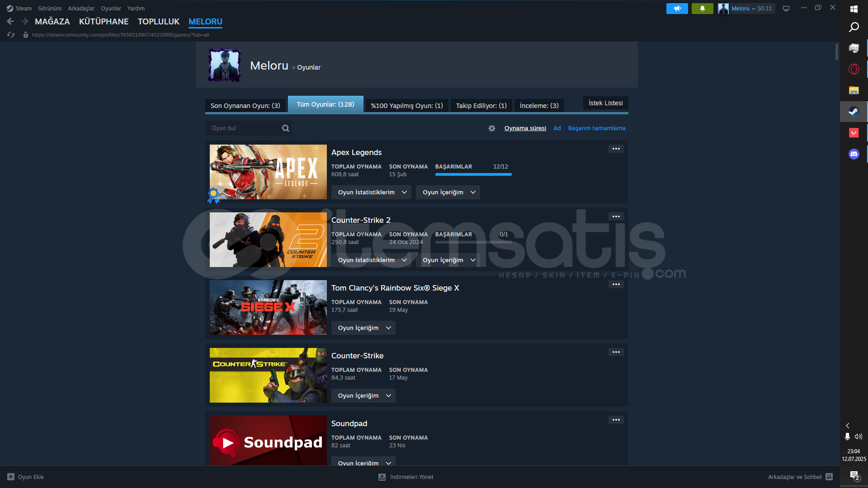Click the volume speaker tray icon
The height and width of the screenshot is (488, 868).
point(859,436)
